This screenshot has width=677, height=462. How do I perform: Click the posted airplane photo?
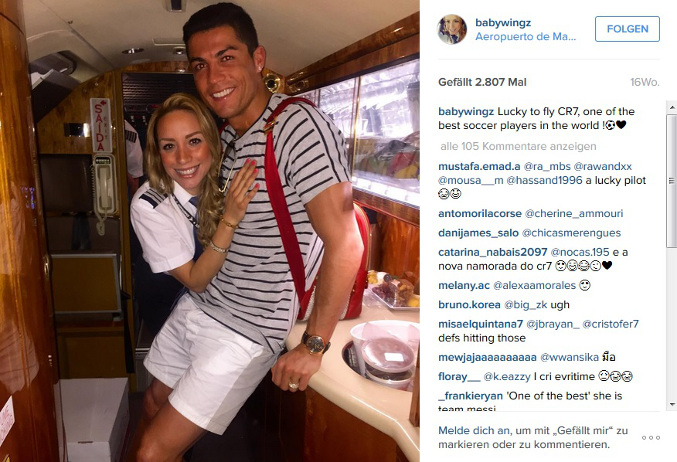(210, 231)
